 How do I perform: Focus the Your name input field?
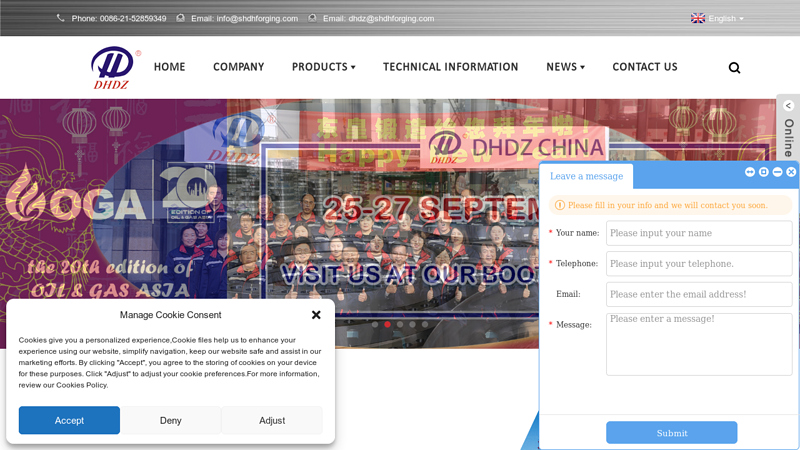(x=699, y=233)
